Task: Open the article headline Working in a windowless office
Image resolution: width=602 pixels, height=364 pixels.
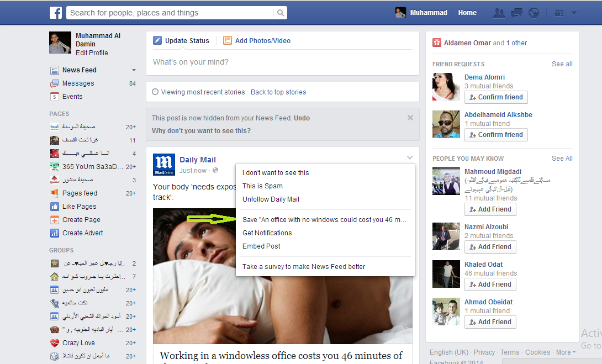Action: coord(281,356)
